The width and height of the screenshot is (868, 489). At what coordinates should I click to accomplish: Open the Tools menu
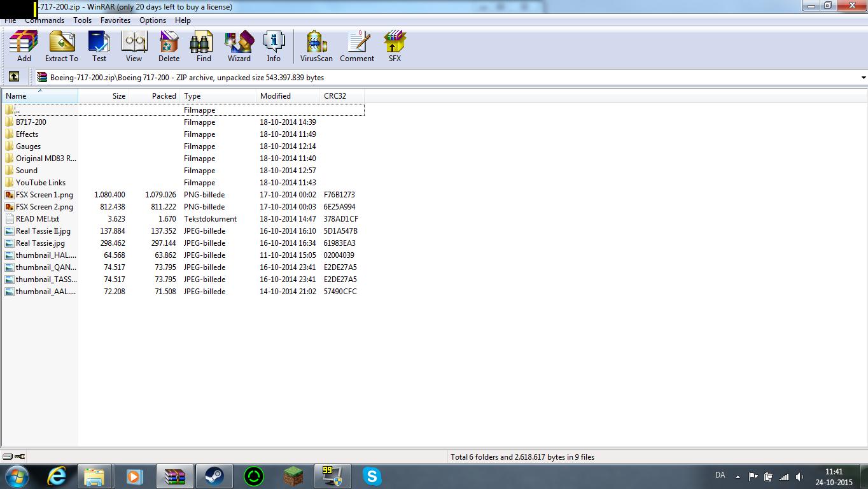coord(82,20)
